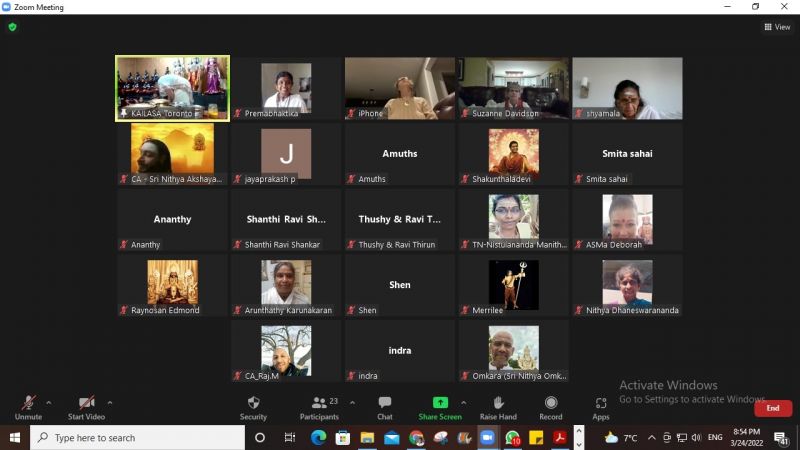Expand Participants options arrow
This screenshot has width=800, height=450.
click(x=352, y=403)
